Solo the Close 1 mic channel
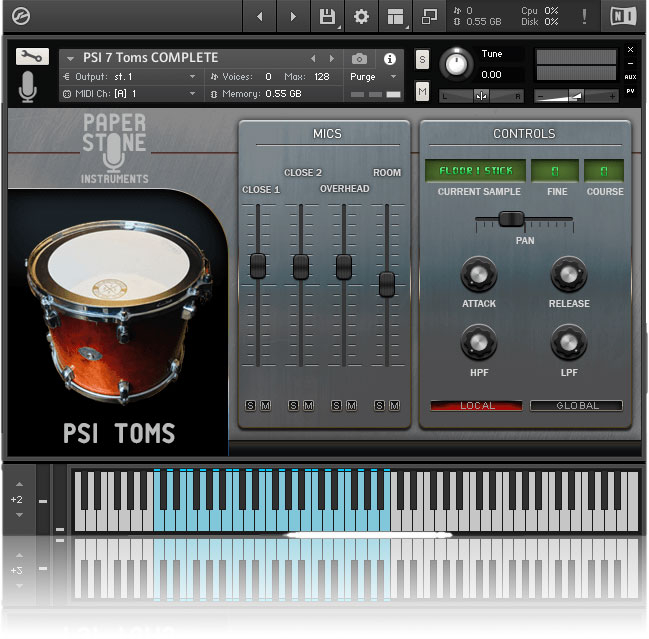The width and height of the screenshot is (649, 639). 251,405
